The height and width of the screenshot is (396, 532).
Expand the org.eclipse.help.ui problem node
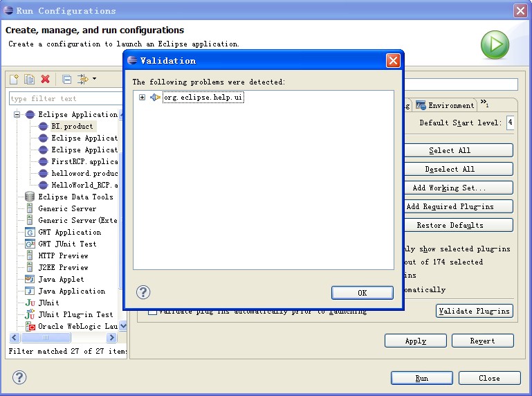(x=142, y=98)
